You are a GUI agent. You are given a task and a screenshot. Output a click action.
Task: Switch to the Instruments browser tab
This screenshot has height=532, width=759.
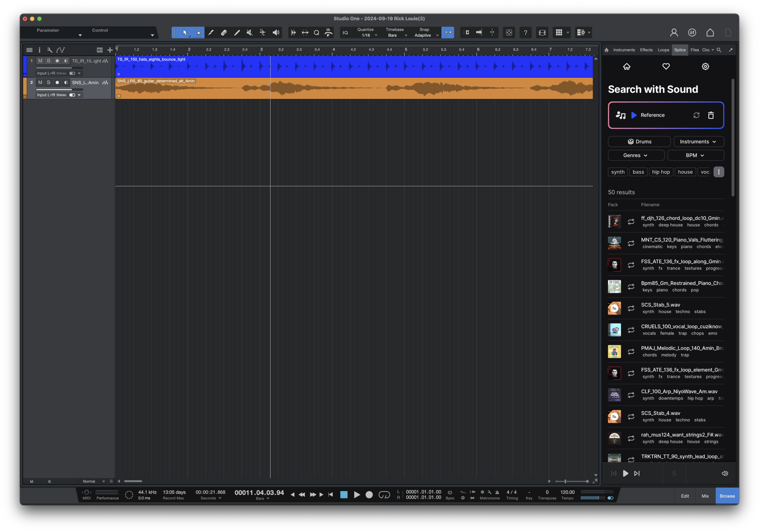click(624, 50)
